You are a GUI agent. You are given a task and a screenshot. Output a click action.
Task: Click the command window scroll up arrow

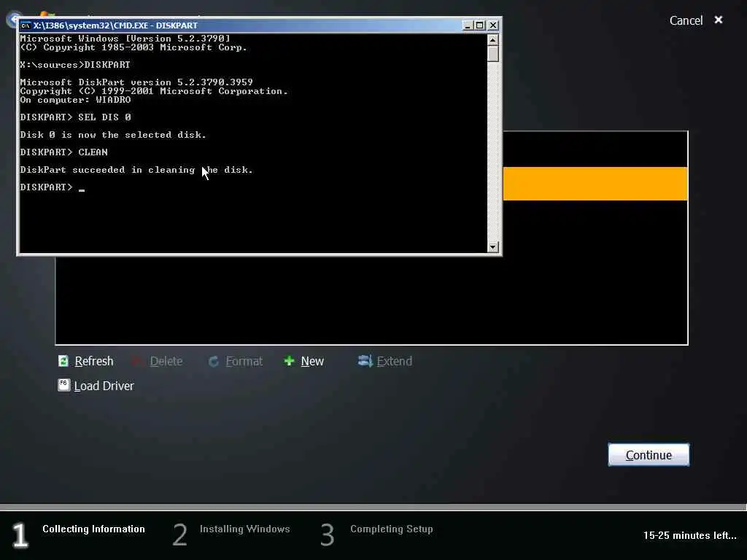(x=493, y=39)
